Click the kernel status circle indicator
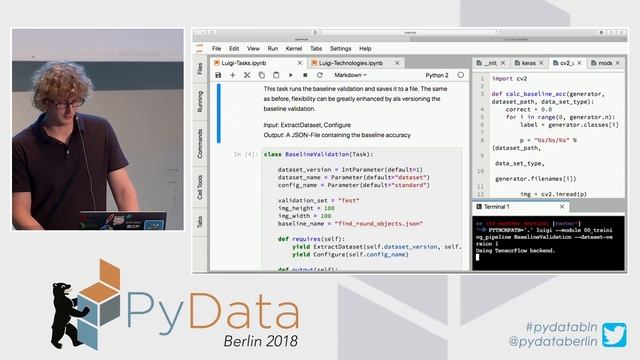 461,75
